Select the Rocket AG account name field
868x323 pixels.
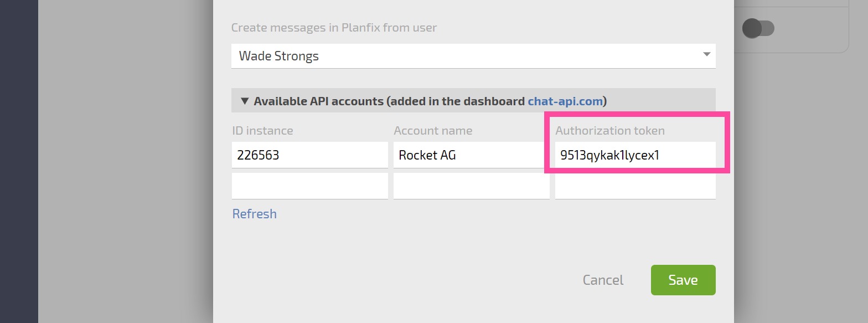pos(471,155)
